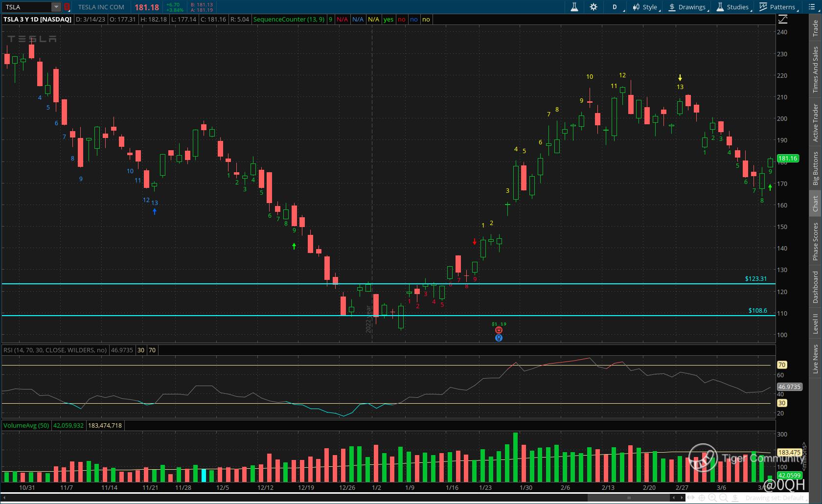Screen dimensions: 822x504
Task: Open the flask analysis icon left of settings
Action: (x=574, y=7)
